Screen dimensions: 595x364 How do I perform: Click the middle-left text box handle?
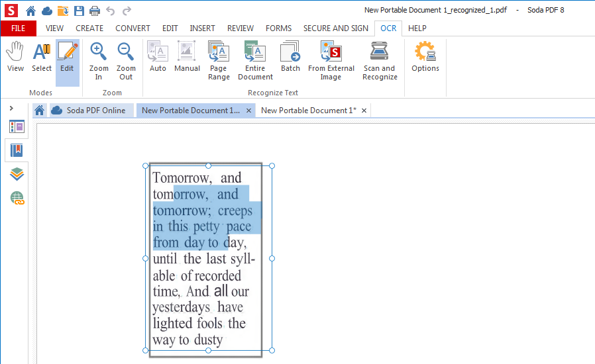145,258
